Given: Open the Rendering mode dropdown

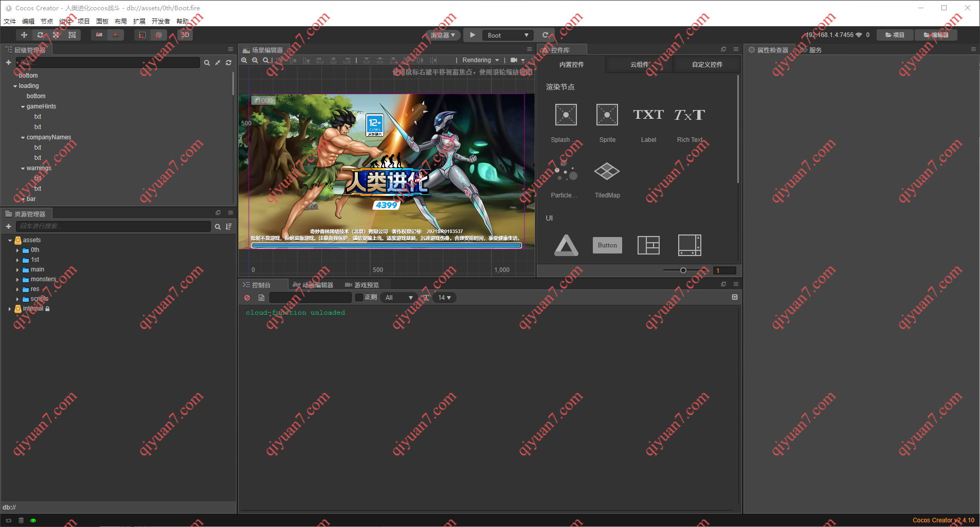Looking at the screenshot, I should [481, 60].
